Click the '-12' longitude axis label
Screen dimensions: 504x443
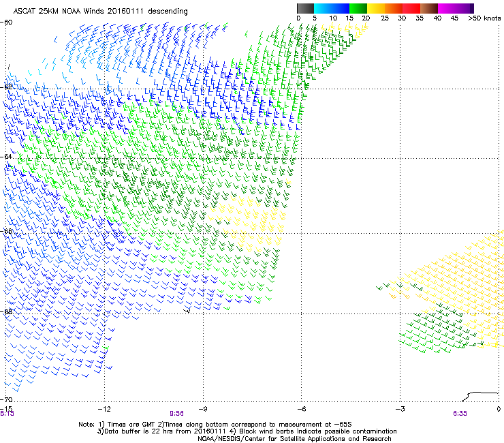(x=104, y=409)
